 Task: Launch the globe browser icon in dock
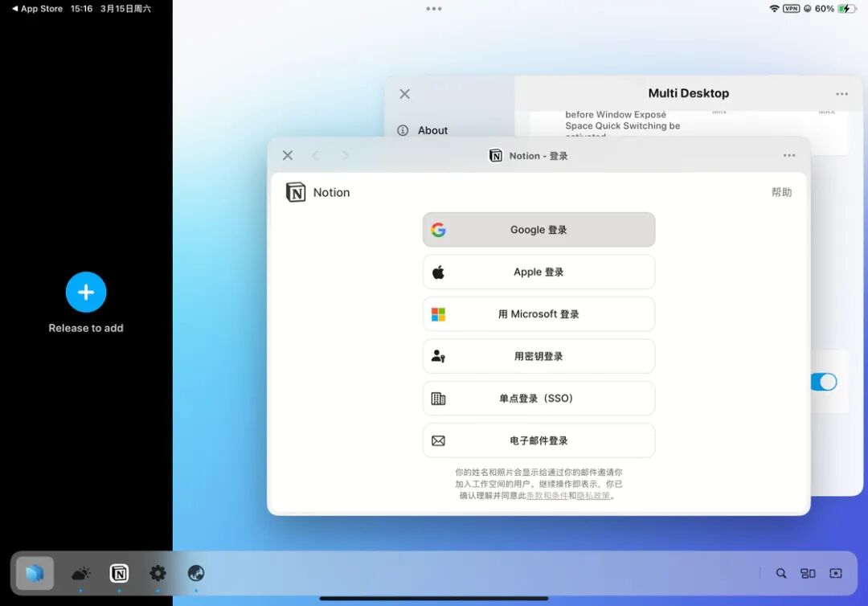click(196, 573)
